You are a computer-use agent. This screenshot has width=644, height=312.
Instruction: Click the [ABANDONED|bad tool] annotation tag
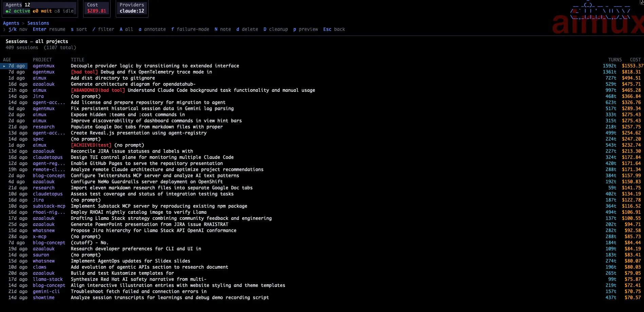pos(98,90)
